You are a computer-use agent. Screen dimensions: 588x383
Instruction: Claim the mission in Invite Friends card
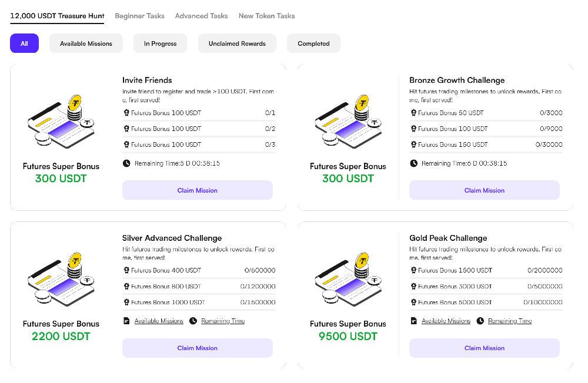tap(198, 190)
